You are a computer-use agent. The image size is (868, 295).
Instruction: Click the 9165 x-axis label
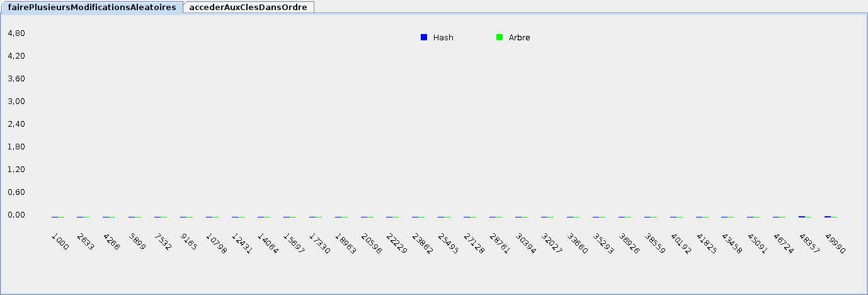(189, 241)
